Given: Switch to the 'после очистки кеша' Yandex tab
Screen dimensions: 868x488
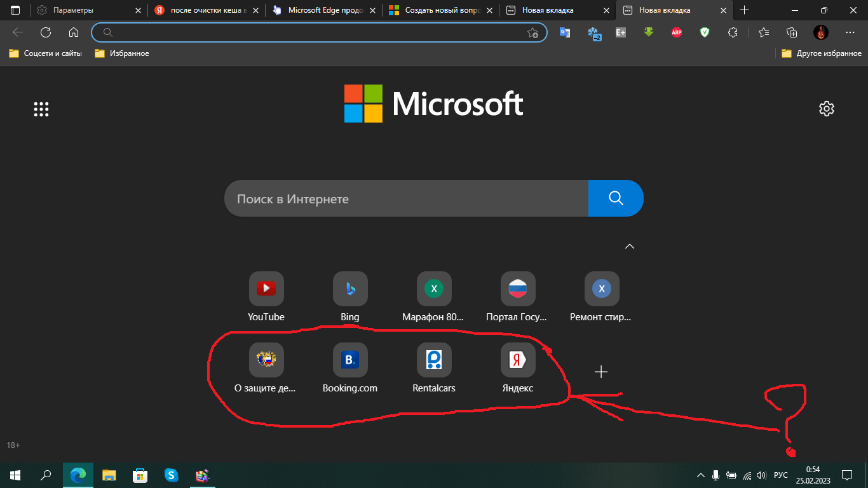Looking at the screenshot, I should (206, 10).
